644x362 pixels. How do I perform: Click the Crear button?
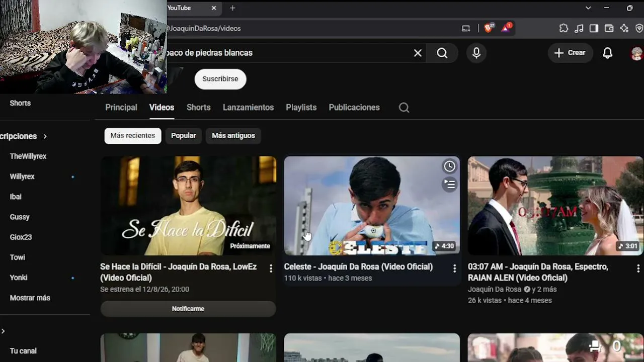[570, 53]
